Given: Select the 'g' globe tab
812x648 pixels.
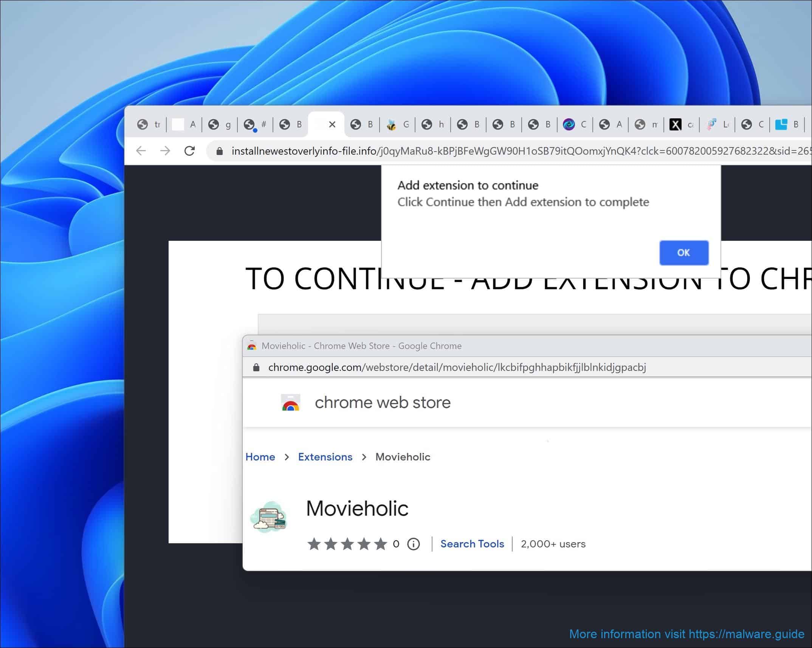Looking at the screenshot, I should 220,124.
